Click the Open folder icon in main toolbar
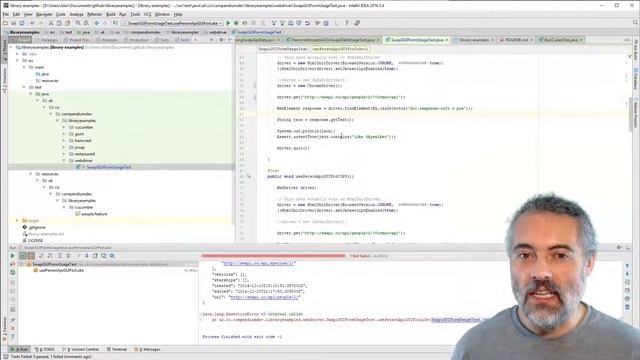The height and width of the screenshot is (360, 640). point(5,23)
